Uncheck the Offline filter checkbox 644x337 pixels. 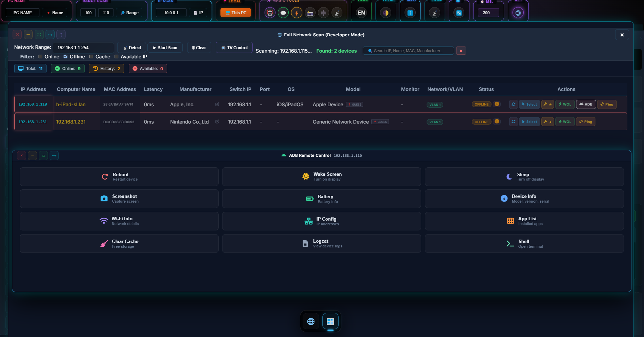(x=66, y=57)
